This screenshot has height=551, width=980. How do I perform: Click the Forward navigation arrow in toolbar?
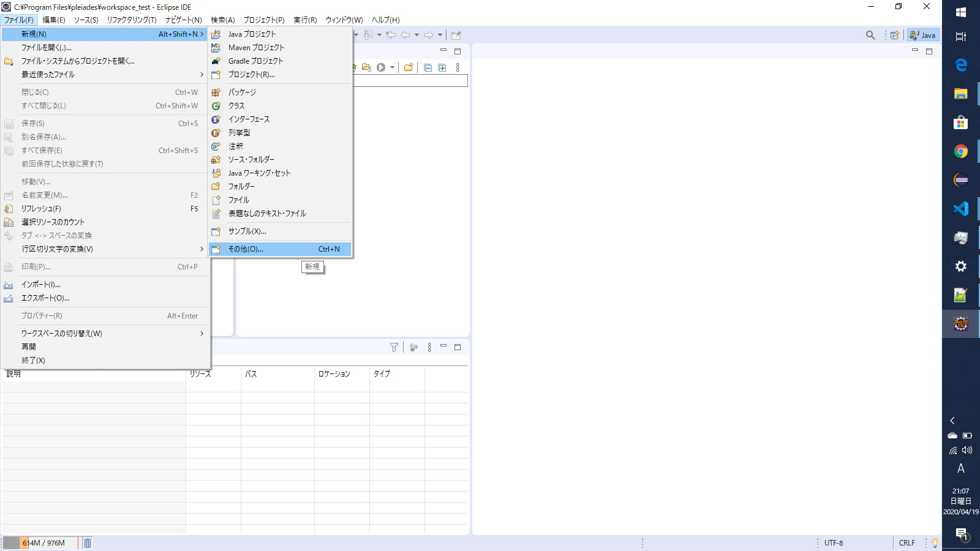[429, 35]
